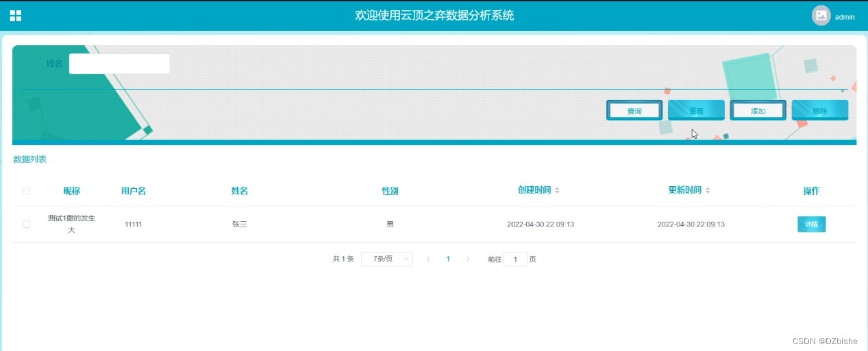This screenshot has height=351, width=868.
Task: Click the admin avatar image
Action: (821, 16)
